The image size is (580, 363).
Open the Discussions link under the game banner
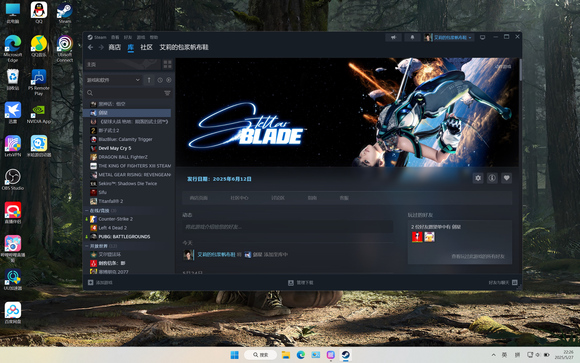pos(278,198)
